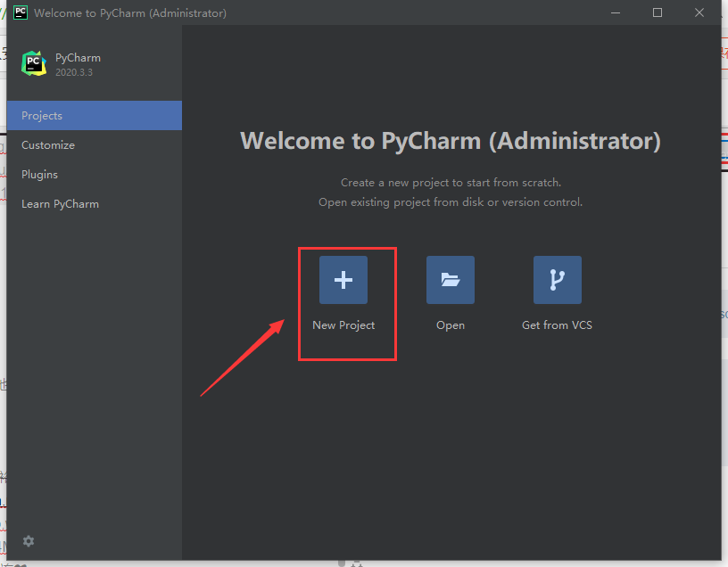Image resolution: width=728 pixels, height=567 pixels.
Task: Select the Projects tab
Action: [x=95, y=116]
